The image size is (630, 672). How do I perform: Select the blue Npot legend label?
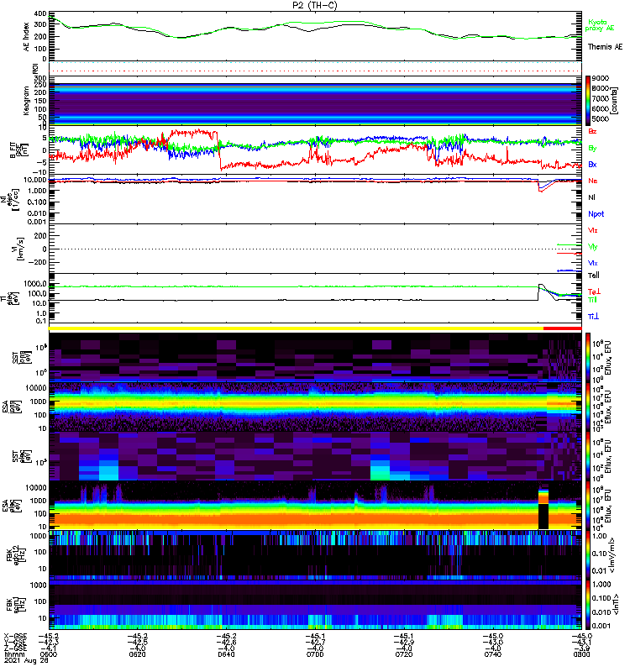(596, 214)
